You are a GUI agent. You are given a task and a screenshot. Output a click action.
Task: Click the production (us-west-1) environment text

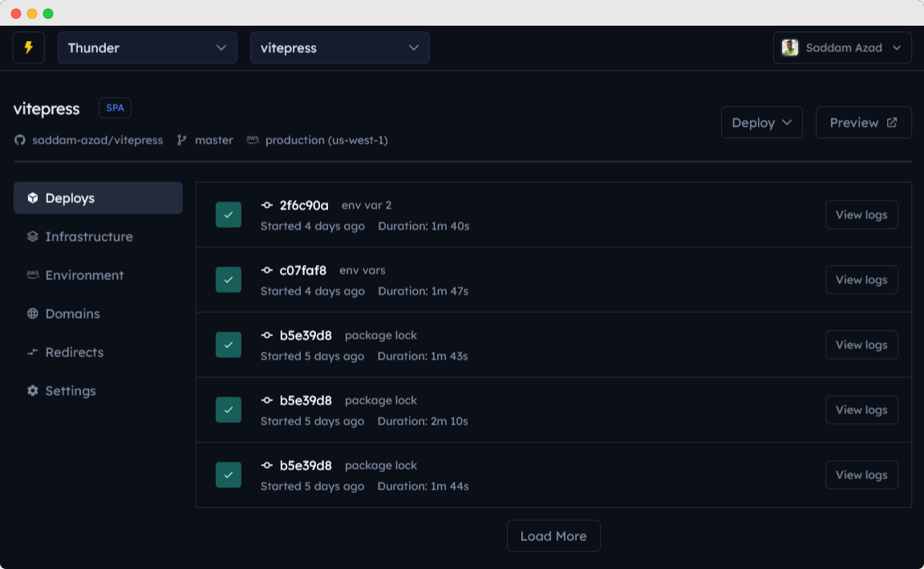[x=326, y=140]
